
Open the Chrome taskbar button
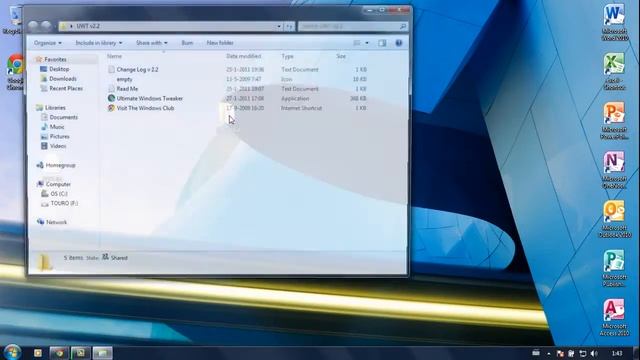coord(59,353)
